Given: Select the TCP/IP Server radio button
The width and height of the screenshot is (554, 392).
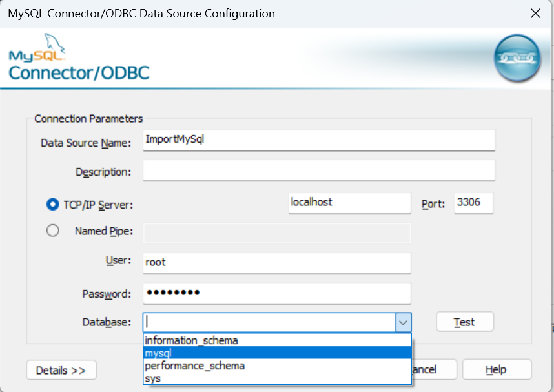Looking at the screenshot, I should click(53, 204).
